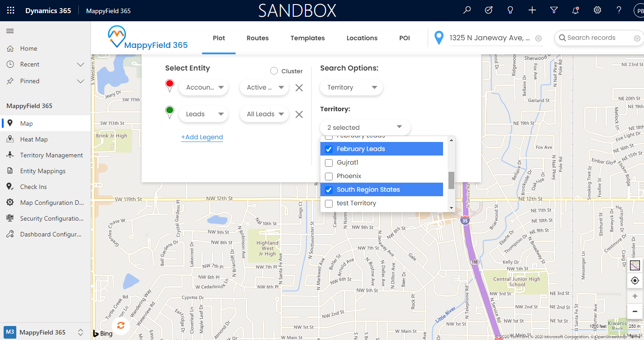Expand the Search Options Territory dropdown

click(x=351, y=88)
